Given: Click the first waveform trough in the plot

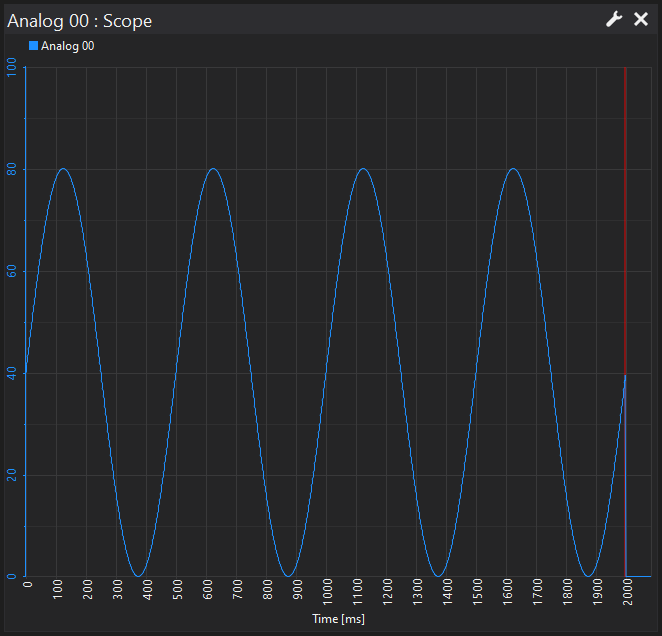Looking at the screenshot, I should pos(139,576).
